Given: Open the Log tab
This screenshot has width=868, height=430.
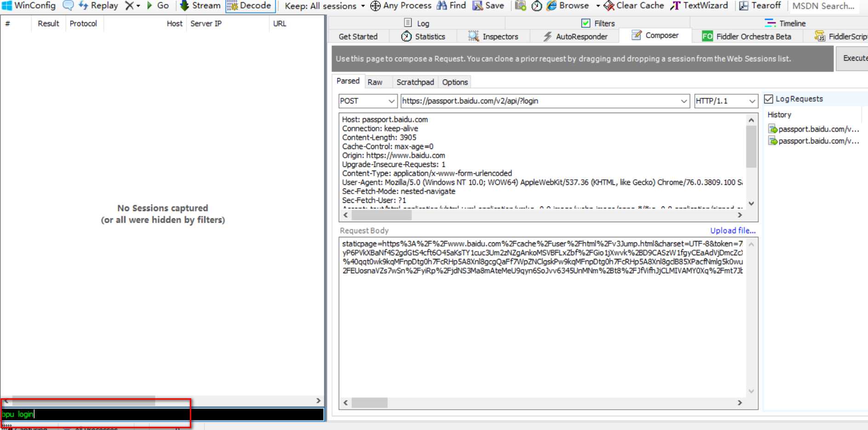Looking at the screenshot, I should (417, 23).
